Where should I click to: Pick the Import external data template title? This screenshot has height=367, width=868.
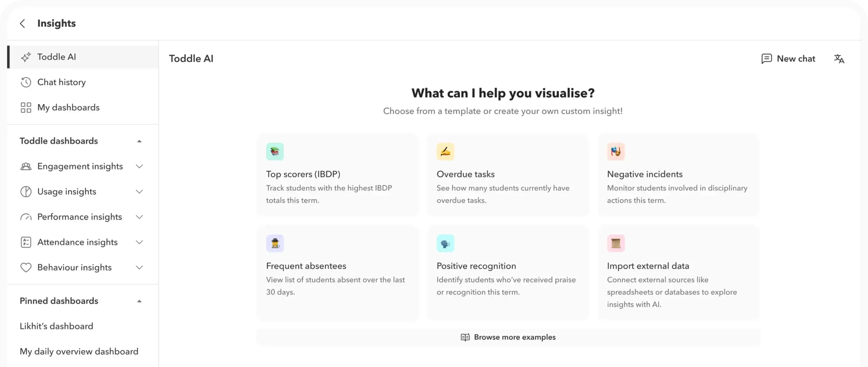coord(648,266)
